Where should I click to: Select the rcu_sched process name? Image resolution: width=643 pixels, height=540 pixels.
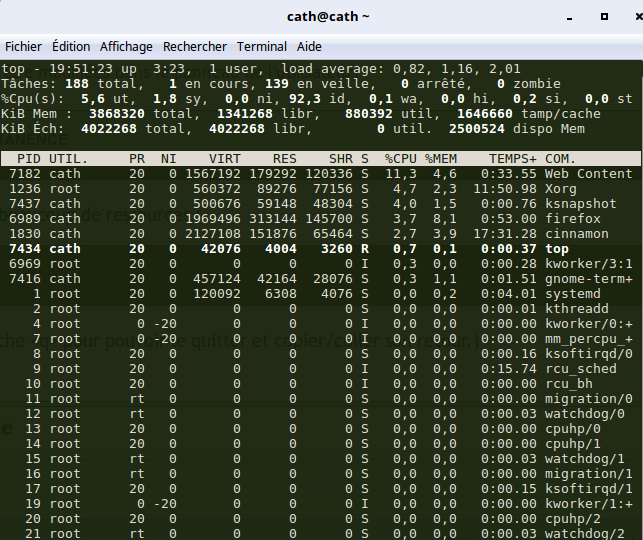581,369
